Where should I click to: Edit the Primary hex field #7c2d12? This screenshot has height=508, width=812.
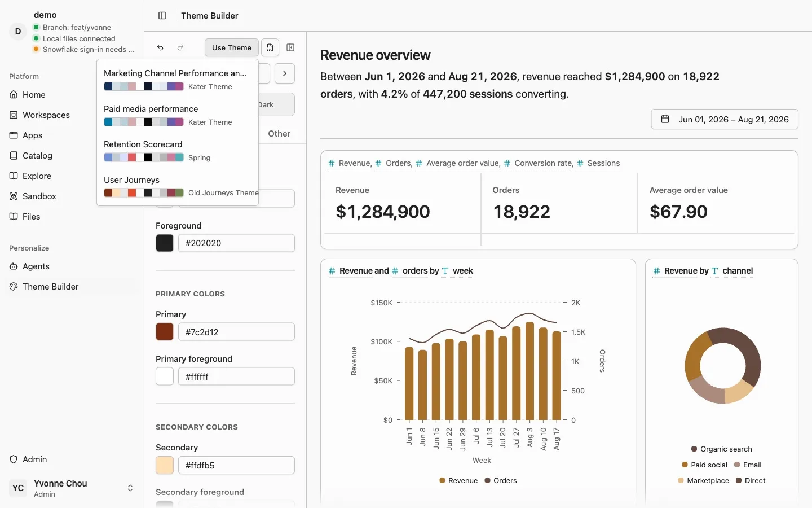236,332
